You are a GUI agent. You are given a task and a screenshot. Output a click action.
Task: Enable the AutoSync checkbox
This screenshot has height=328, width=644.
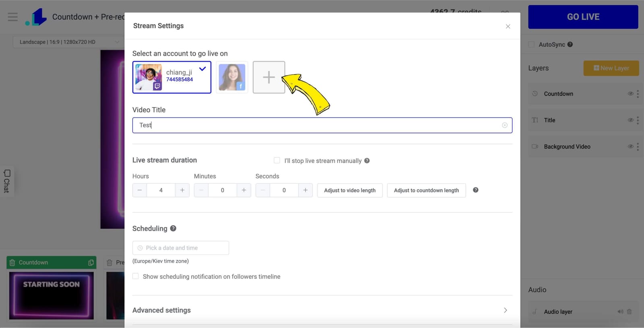tap(531, 45)
